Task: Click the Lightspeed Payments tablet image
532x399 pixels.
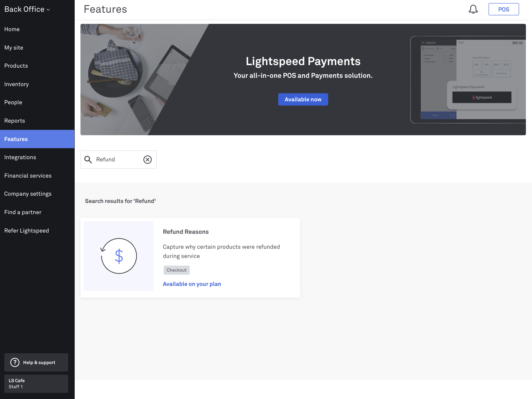Action: 468,79
